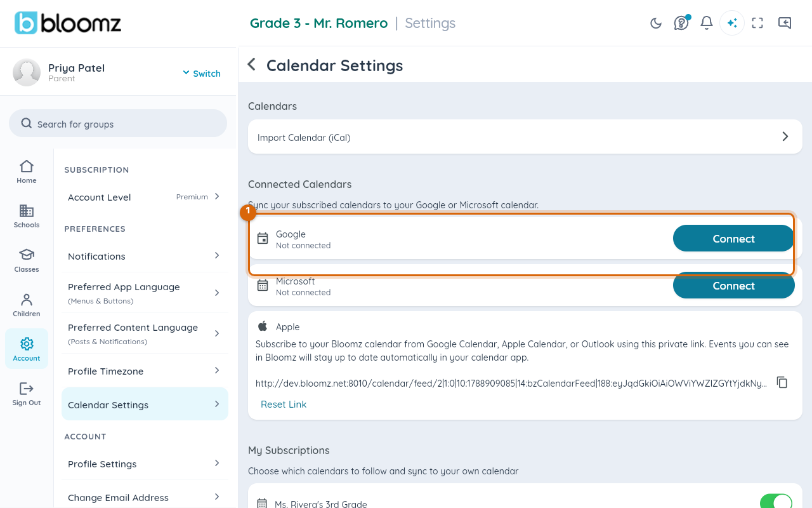The height and width of the screenshot is (508, 812).
Task: Click the Premium account level label
Action: (x=192, y=197)
